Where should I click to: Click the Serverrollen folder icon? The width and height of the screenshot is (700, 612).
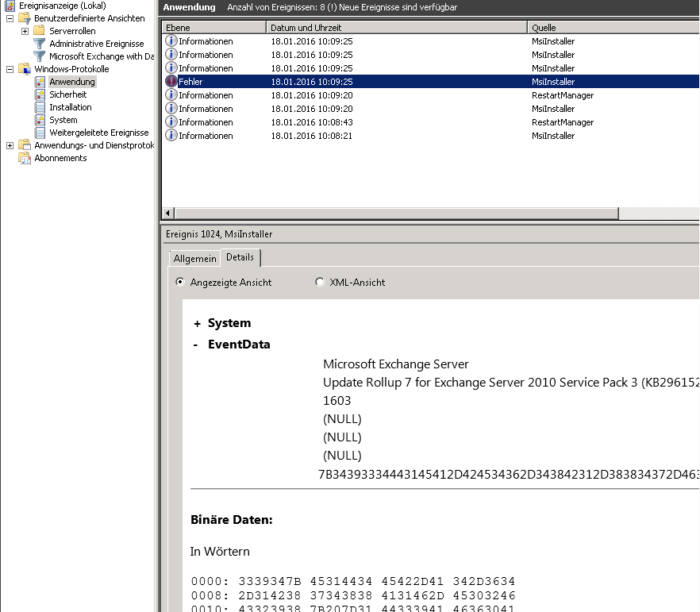coord(40,31)
